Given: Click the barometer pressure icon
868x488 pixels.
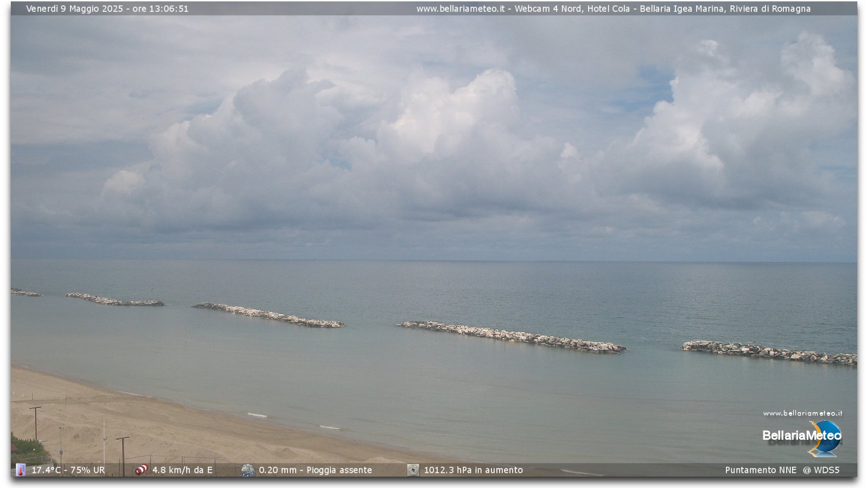Looking at the screenshot, I should coord(413,470).
